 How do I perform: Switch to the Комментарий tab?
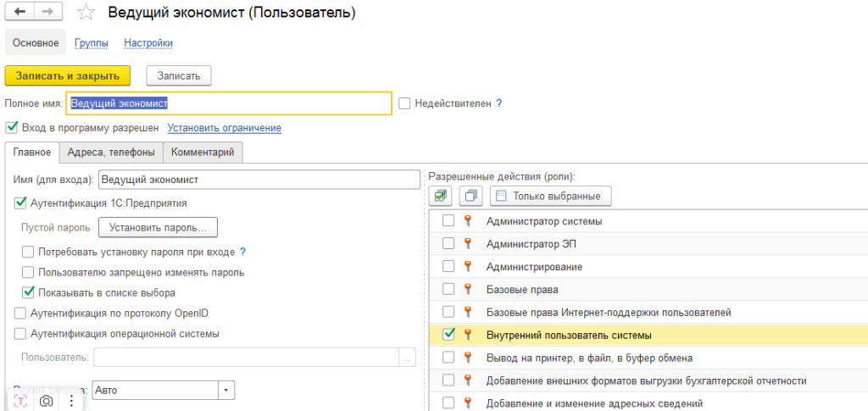tap(203, 153)
